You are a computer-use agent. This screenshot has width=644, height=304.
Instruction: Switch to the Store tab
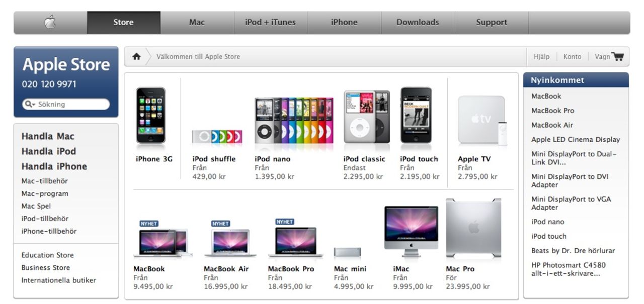click(x=123, y=22)
